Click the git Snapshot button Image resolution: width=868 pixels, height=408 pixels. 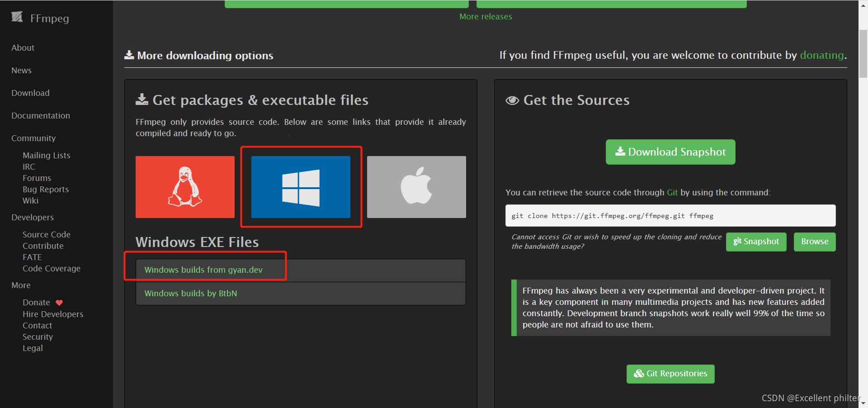[756, 242]
